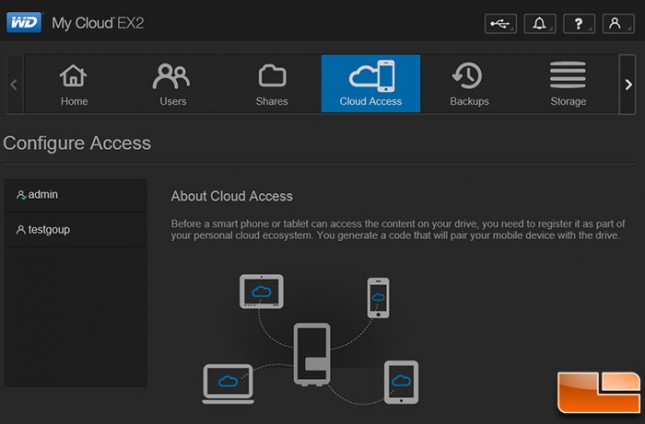This screenshot has height=424, width=645.
Task: Select the Cloud Access tab
Action: 371,83
